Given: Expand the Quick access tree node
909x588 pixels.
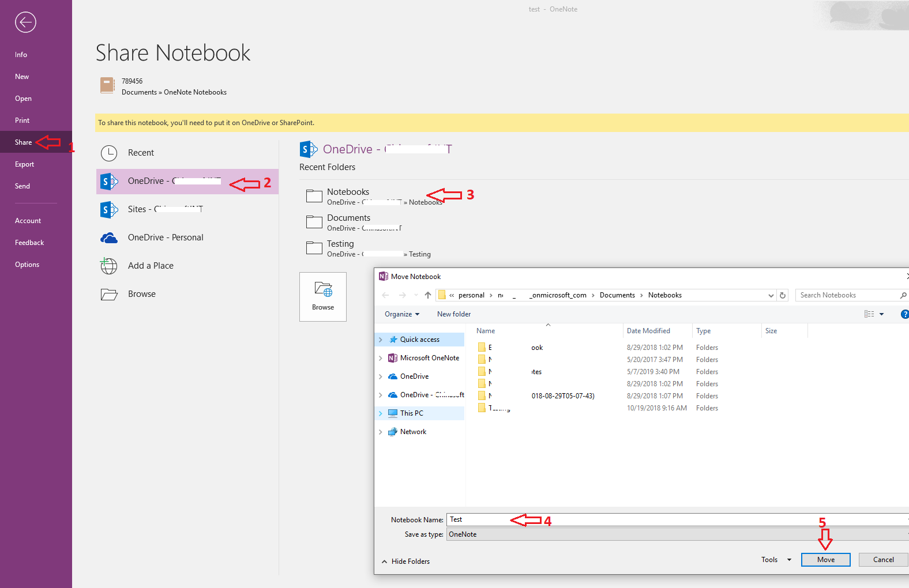Looking at the screenshot, I should pos(381,340).
